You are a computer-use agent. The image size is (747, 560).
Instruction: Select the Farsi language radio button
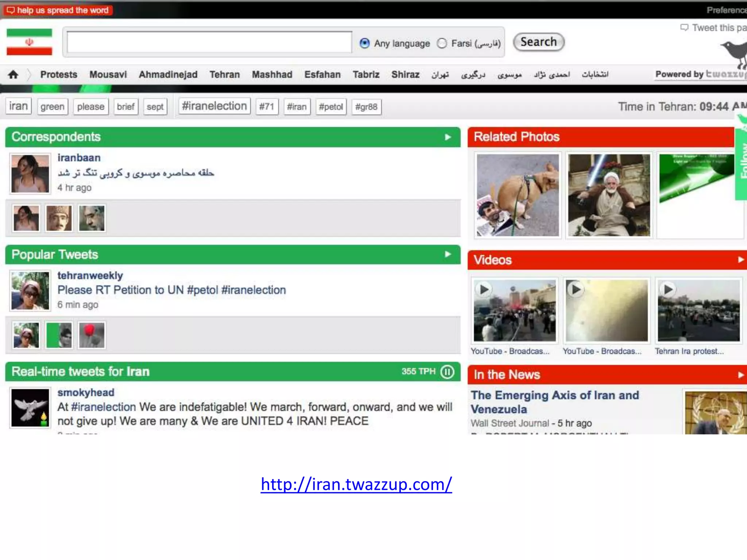coord(442,43)
